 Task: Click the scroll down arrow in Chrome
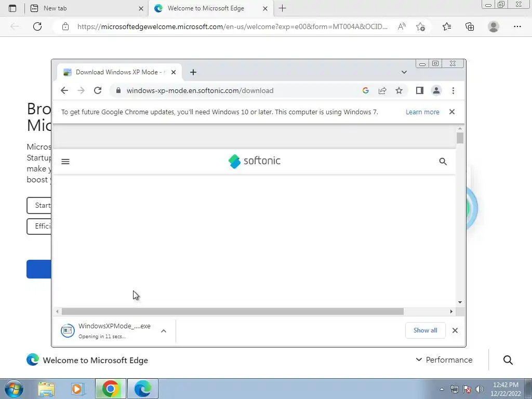point(460,302)
